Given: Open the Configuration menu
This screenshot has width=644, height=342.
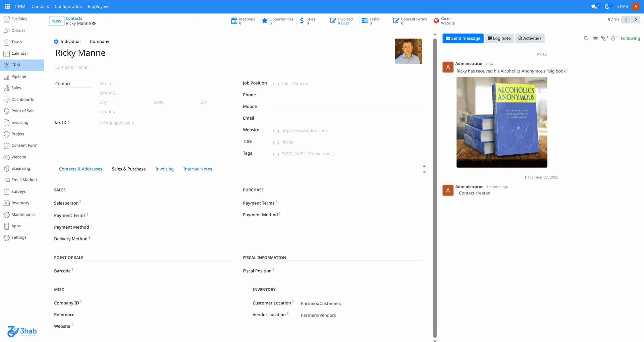Looking at the screenshot, I should [68, 6].
